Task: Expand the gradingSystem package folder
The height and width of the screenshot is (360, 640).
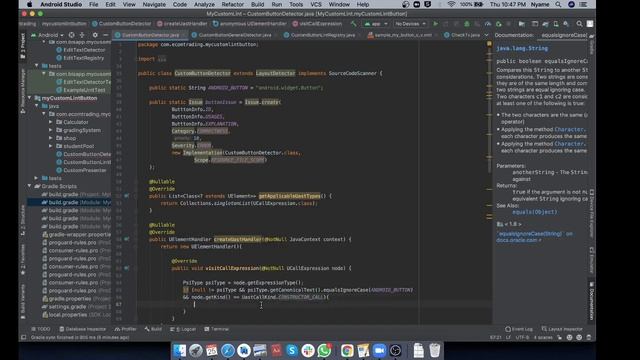Action: 51,130
